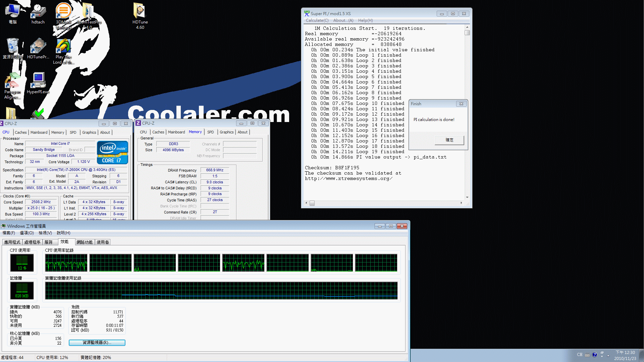644x362 pixels.
Task: Click the CH language indicator in tray
Action: (580, 355)
